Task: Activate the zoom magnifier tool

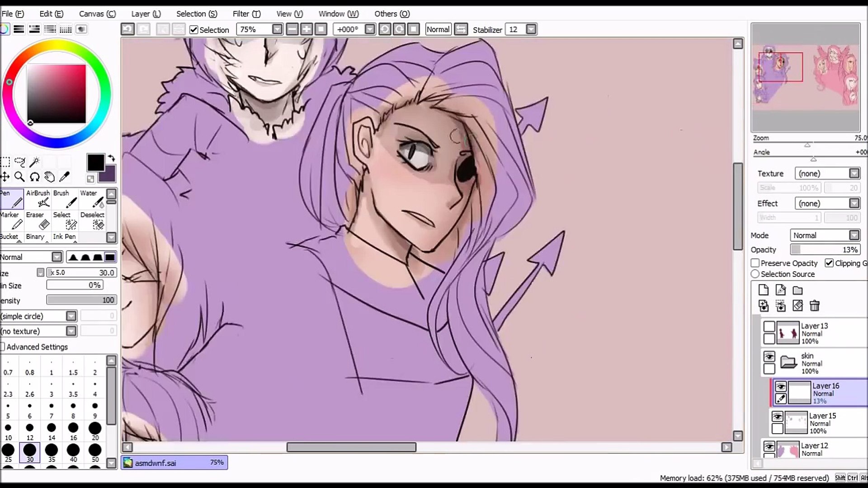Action: pos(19,177)
